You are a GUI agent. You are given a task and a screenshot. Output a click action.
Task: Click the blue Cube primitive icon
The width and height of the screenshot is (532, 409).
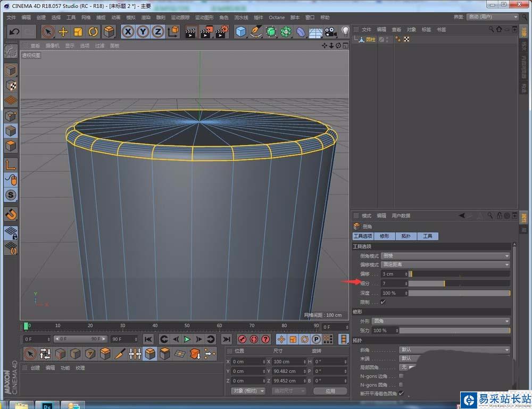click(x=241, y=31)
